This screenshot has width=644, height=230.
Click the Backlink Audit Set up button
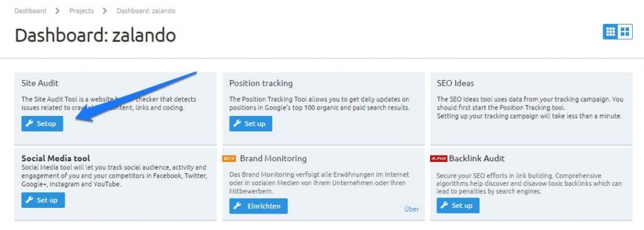[x=458, y=205]
